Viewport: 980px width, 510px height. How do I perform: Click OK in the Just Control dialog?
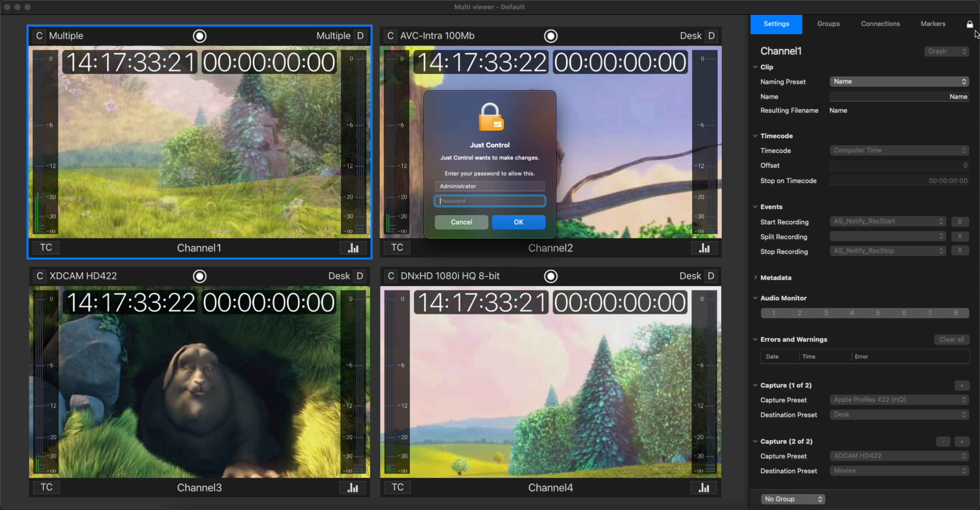(519, 222)
